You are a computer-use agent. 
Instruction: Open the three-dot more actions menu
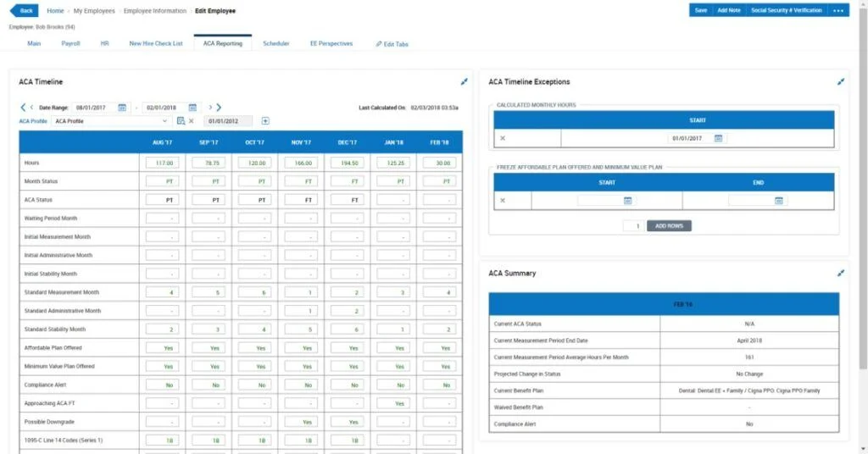coord(838,10)
